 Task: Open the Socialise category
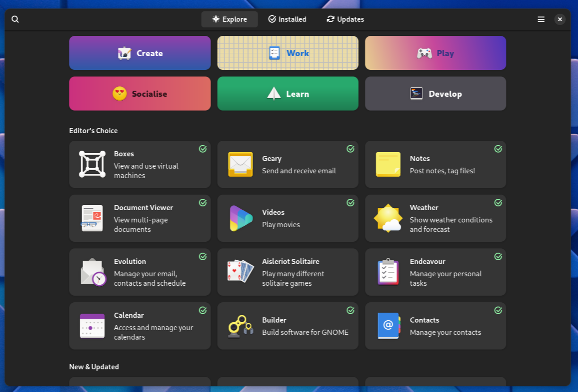pyautogui.click(x=140, y=94)
